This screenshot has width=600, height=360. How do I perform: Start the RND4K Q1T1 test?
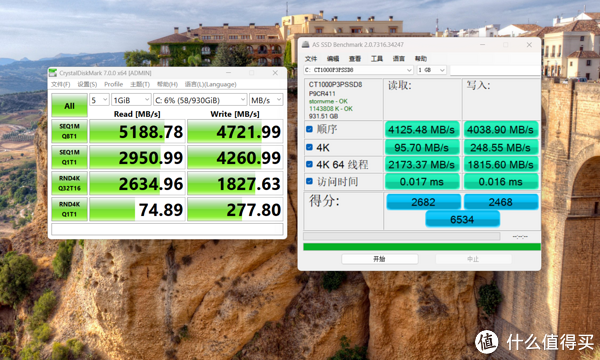click(69, 209)
